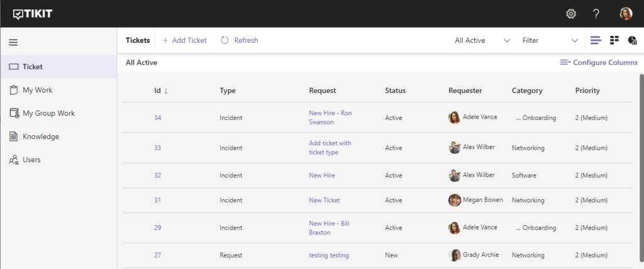Open the Knowledge section

click(x=40, y=136)
